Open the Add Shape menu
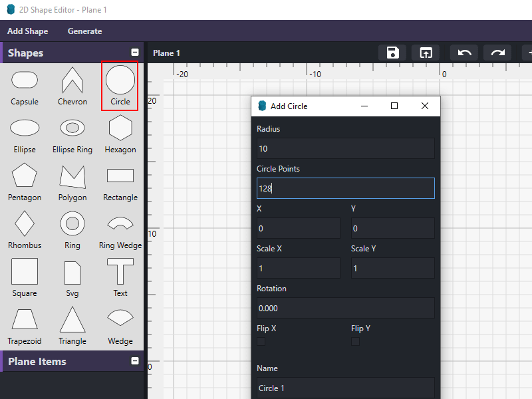 point(27,31)
